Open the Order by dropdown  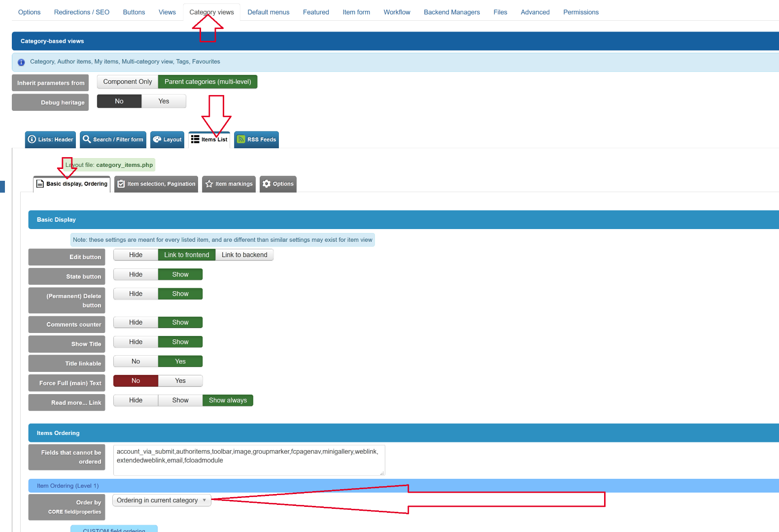162,500
